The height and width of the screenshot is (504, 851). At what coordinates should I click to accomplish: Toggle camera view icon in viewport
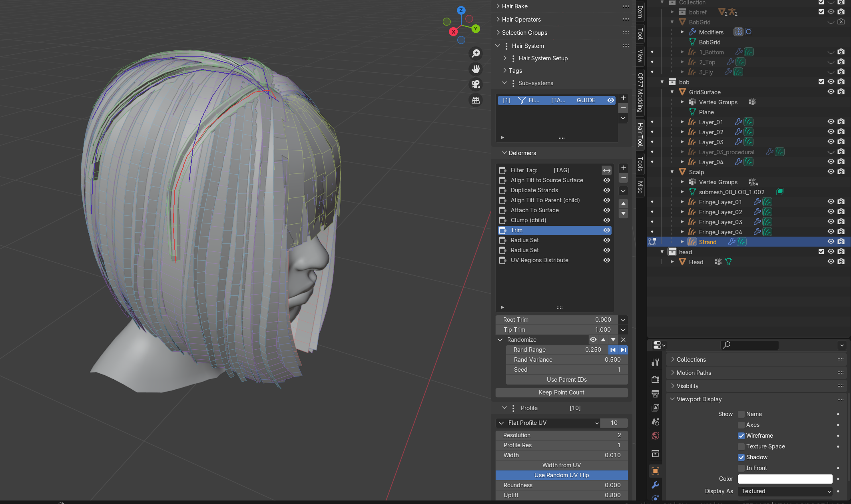click(x=476, y=84)
